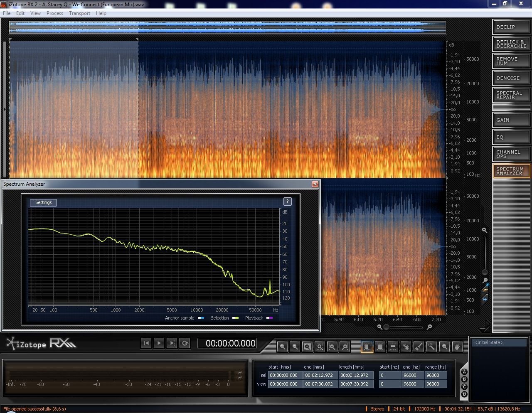Click the play selection button
532x413 pixels.
click(x=172, y=343)
